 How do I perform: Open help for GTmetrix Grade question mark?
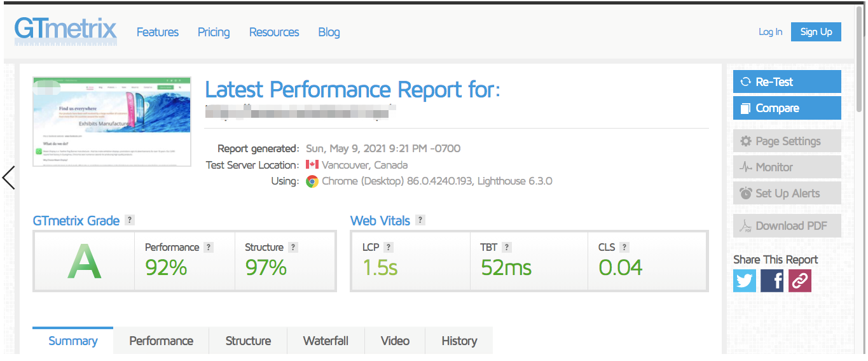pyautogui.click(x=130, y=220)
